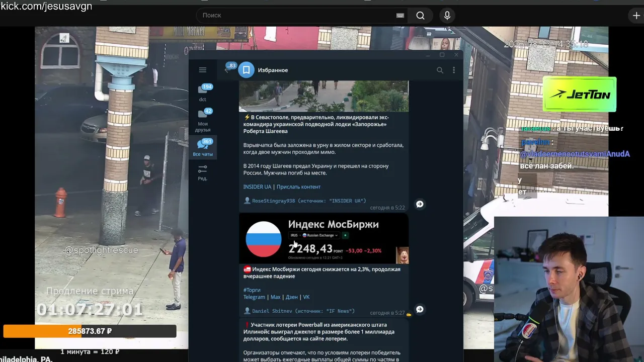Click the сегодня в 5:22 timestamp
This screenshot has width=644, height=362.
tap(387, 208)
